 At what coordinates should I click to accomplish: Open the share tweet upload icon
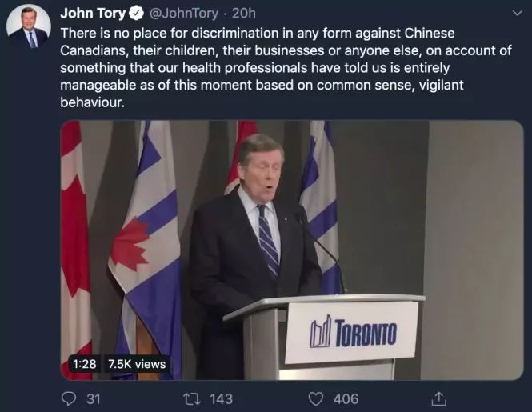coord(438,398)
